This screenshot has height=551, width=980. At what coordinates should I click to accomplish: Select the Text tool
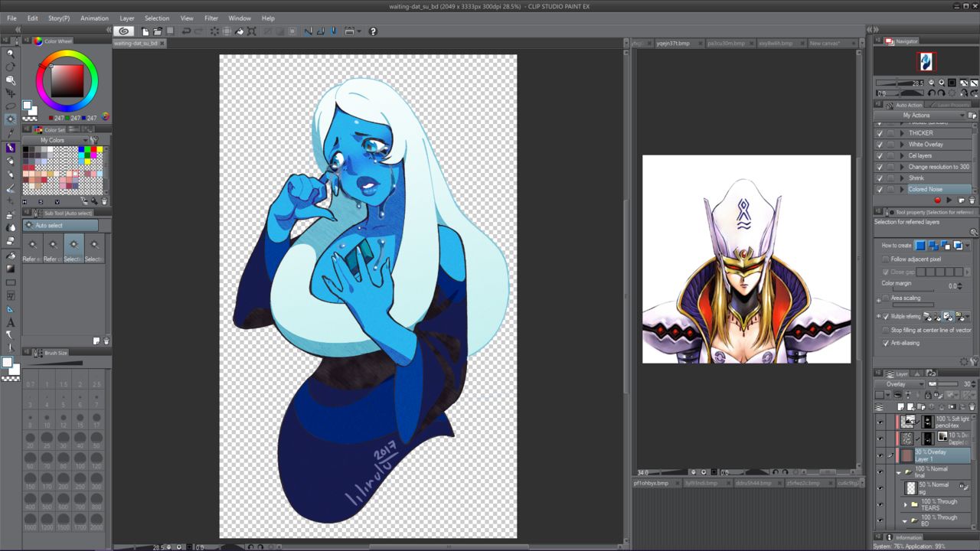coord(11,323)
